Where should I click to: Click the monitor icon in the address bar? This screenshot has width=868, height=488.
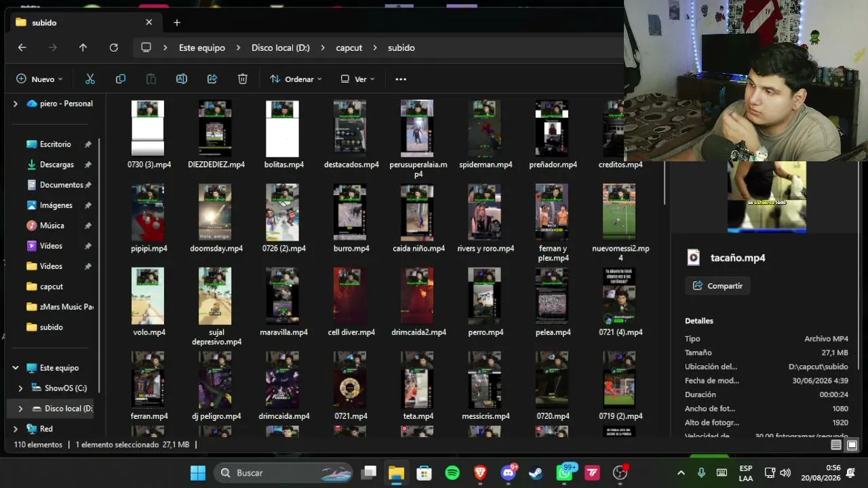click(146, 47)
